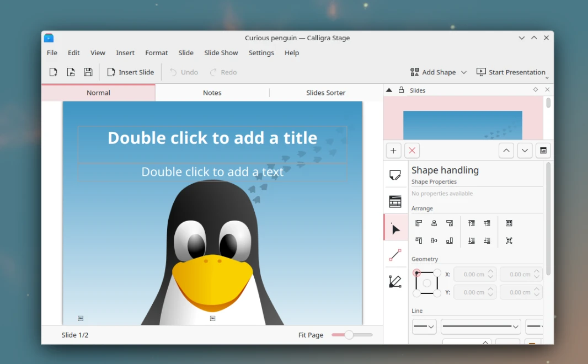The width and height of the screenshot is (588, 364).
Task: Click the Save document icon
Action: pyautogui.click(x=88, y=72)
